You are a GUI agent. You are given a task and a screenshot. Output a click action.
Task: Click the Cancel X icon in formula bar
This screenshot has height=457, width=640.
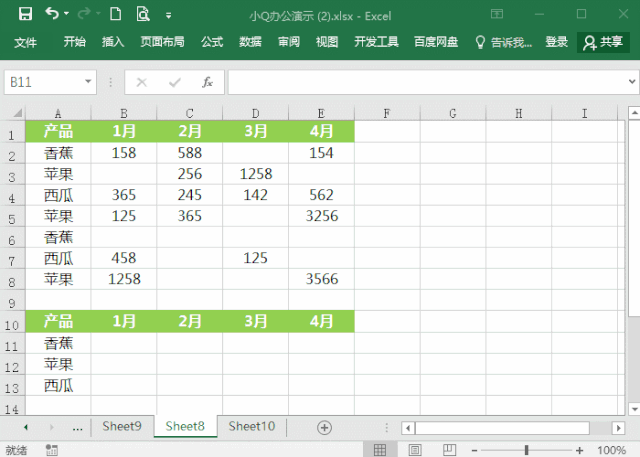[142, 82]
